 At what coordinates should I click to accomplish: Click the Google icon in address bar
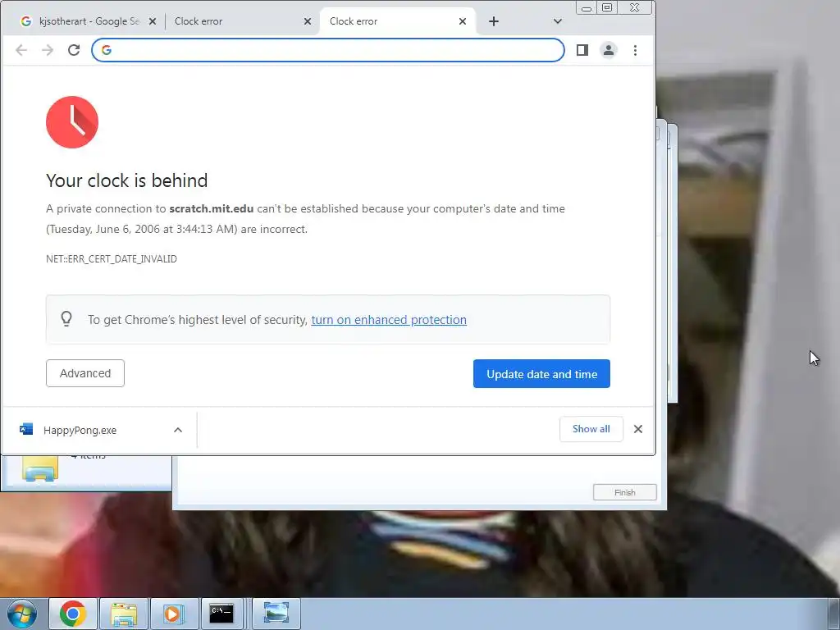coord(107,50)
